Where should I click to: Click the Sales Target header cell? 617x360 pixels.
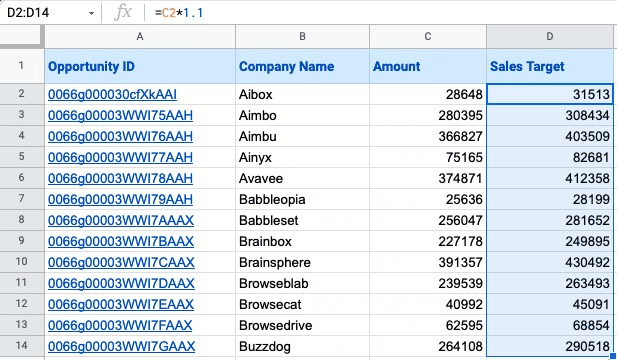[x=550, y=66]
